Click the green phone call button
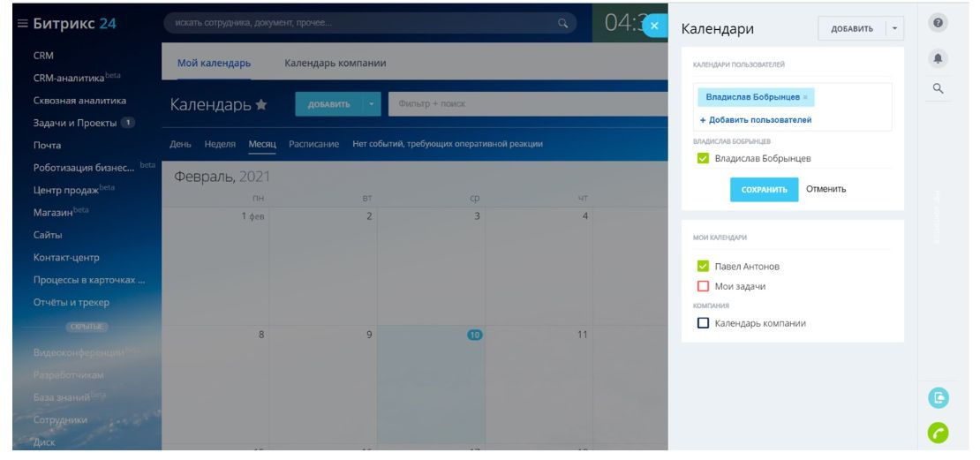 click(938, 434)
